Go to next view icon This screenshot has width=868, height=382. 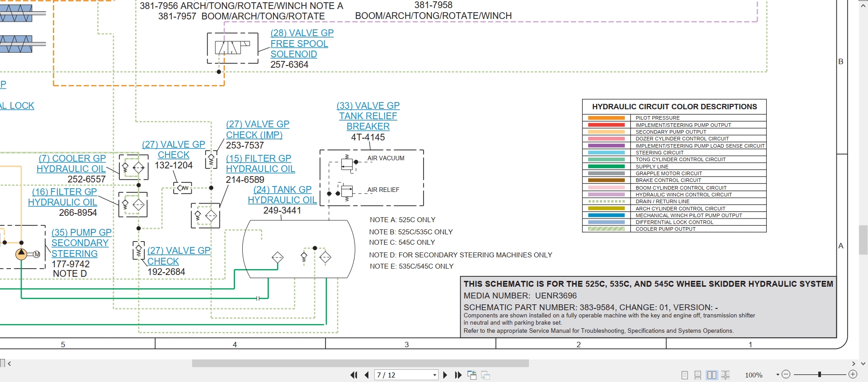click(x=486, y=375)
